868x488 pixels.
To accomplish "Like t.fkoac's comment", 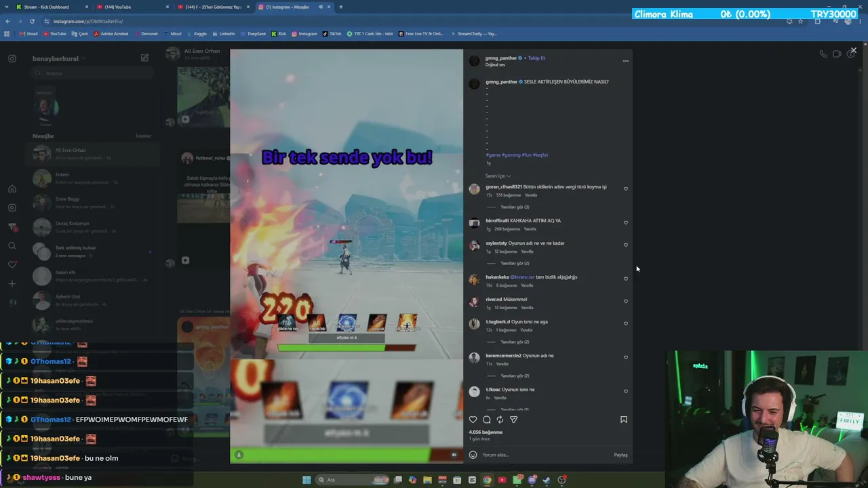I will point(626,391).
